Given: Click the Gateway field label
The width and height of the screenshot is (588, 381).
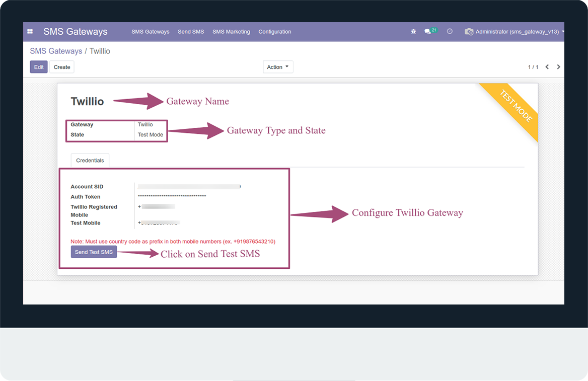Looking at the screenshot, I should tap(82, 124).
